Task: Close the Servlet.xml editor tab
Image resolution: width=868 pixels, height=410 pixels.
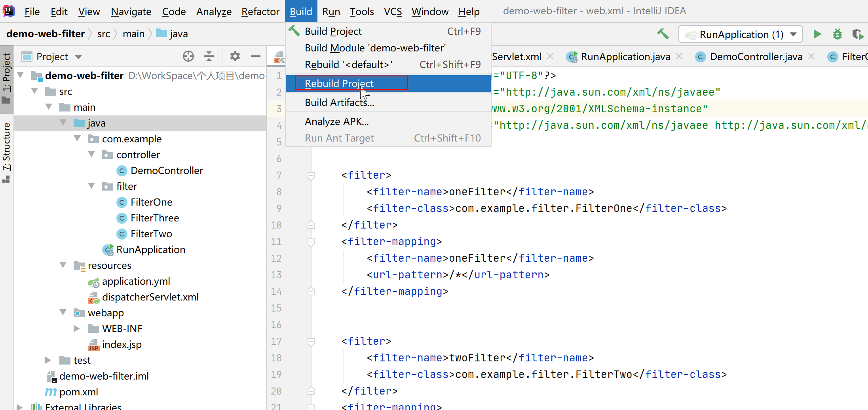Action: (x=550, y=57)
